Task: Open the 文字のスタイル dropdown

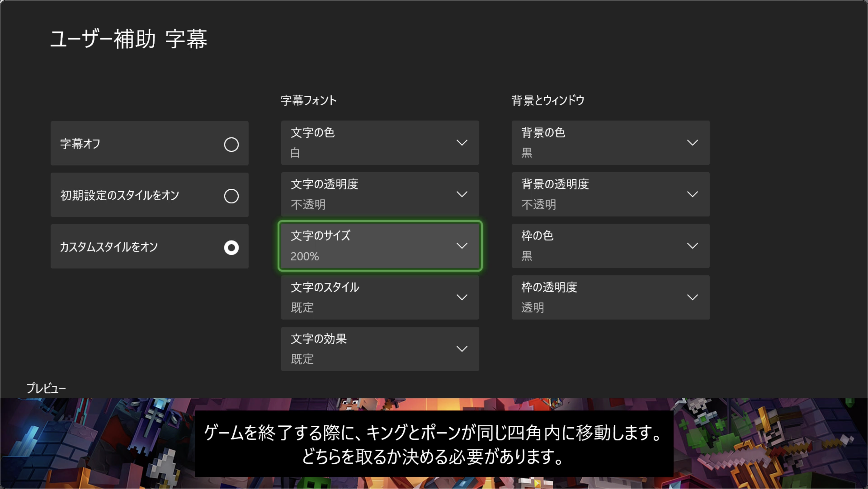Action: tap(380, 297)
